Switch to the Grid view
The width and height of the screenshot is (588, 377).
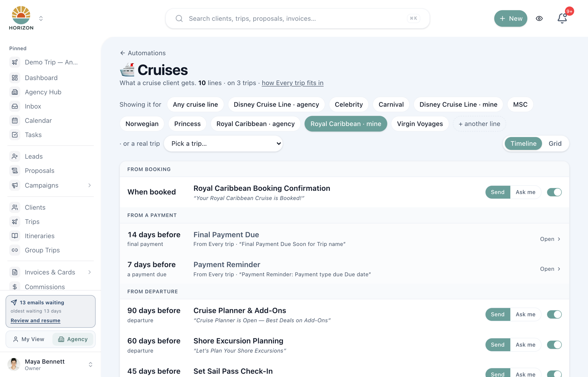pos(555,143)
